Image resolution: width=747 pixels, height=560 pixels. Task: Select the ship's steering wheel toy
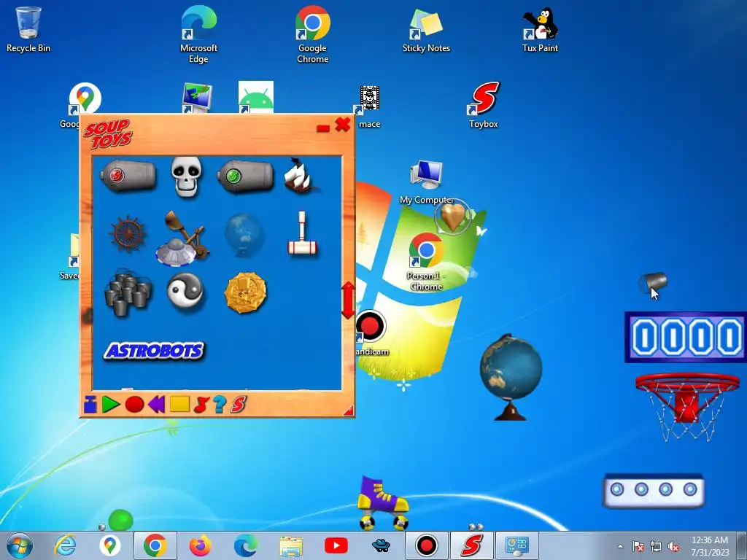pos(127,234)
